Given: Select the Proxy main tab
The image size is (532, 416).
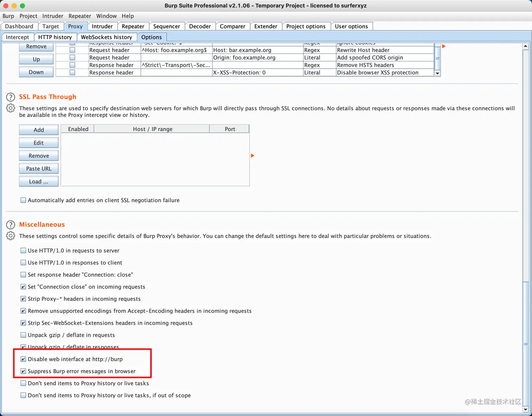Looking at the screenshot, I should pyautogui.click(x=75, y=26).
